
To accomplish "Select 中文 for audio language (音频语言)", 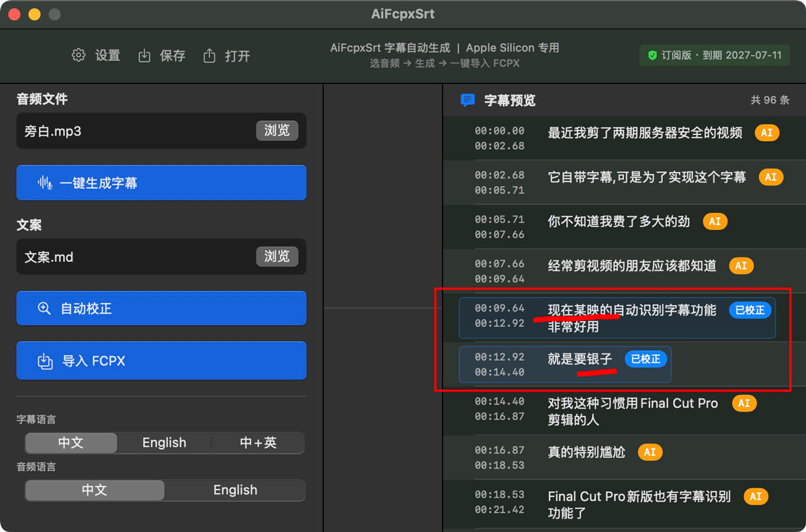I will (x=95, y=490).
